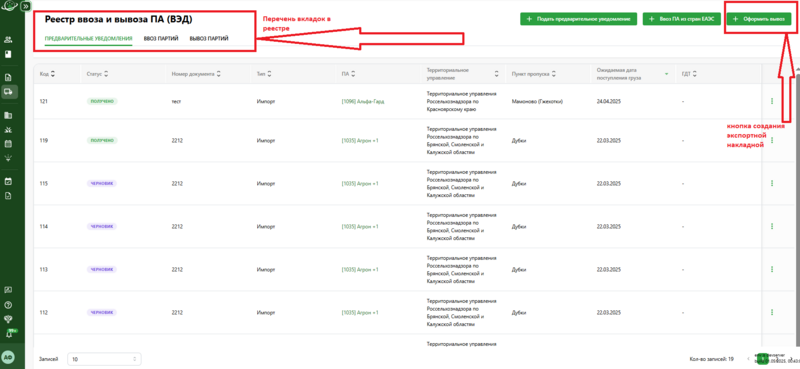Sort by Территориальное управление column

click(x=496, y=74)
